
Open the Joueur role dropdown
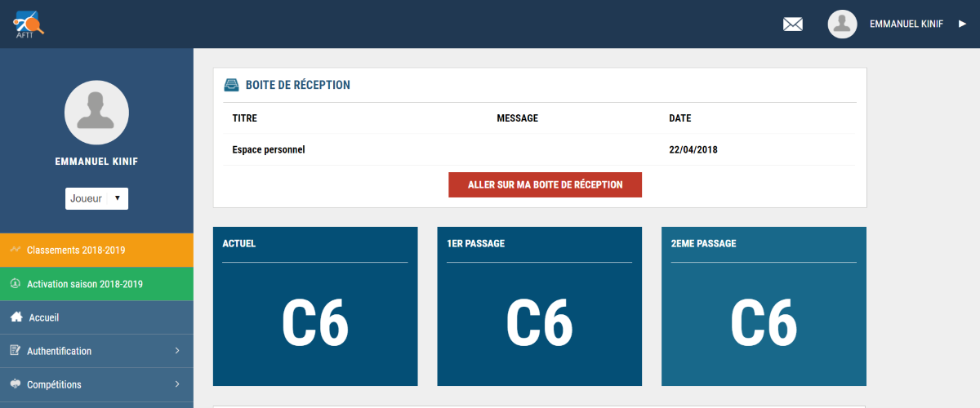(x=96, y=198)
